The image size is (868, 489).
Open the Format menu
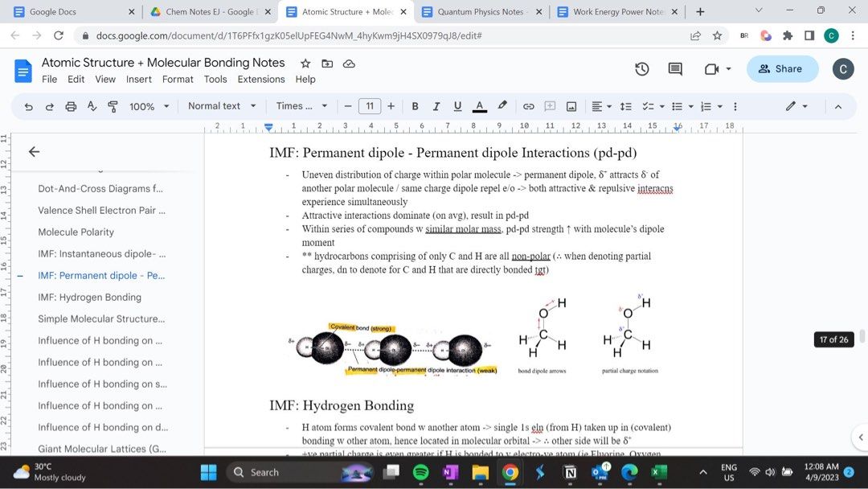click(178, 79)
